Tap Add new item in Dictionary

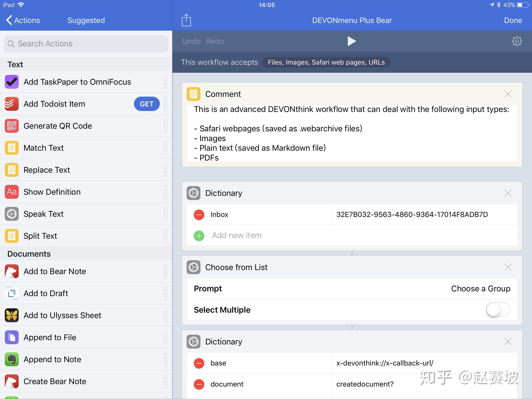click(237, 235)
